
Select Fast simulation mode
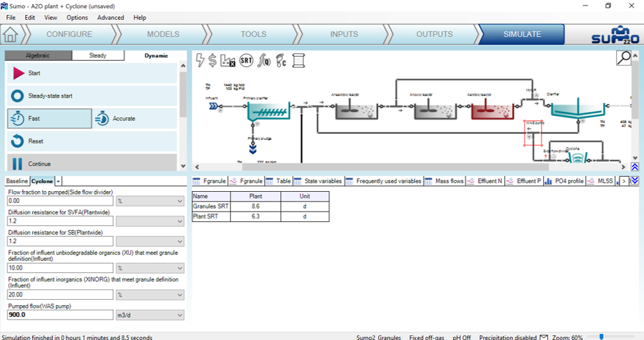tap(49, 119)
